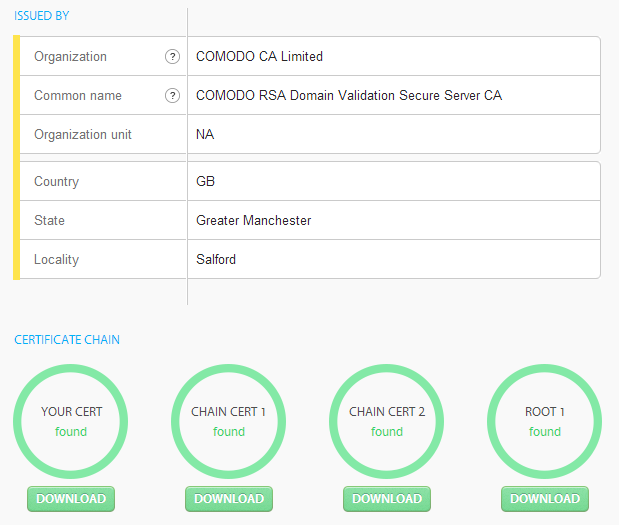619x525 pixels.
Task: Select the 'COMODO RSA Domain Validation Secure Server CA' value
Action: pos(349,96)
